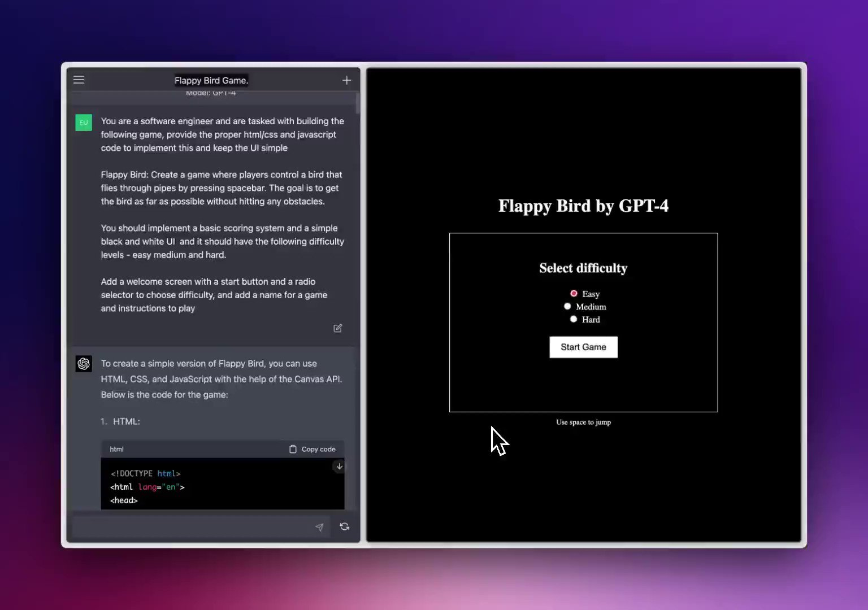The image size is (868, 610).
Task: Click the 1. HTML: list item
Action: click(x=120, y=421)
